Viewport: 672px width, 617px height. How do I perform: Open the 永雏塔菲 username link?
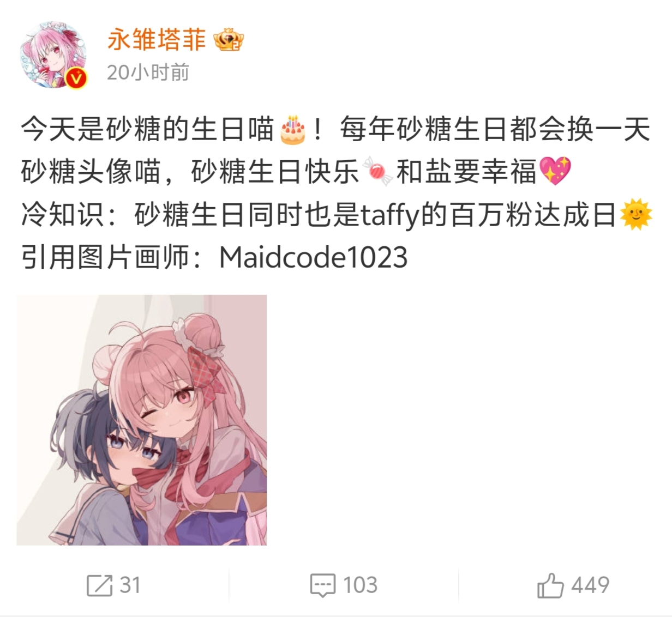(157, 40)
